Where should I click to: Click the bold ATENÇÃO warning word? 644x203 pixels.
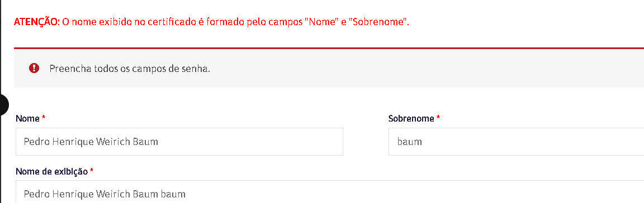[x=37, y=22]
